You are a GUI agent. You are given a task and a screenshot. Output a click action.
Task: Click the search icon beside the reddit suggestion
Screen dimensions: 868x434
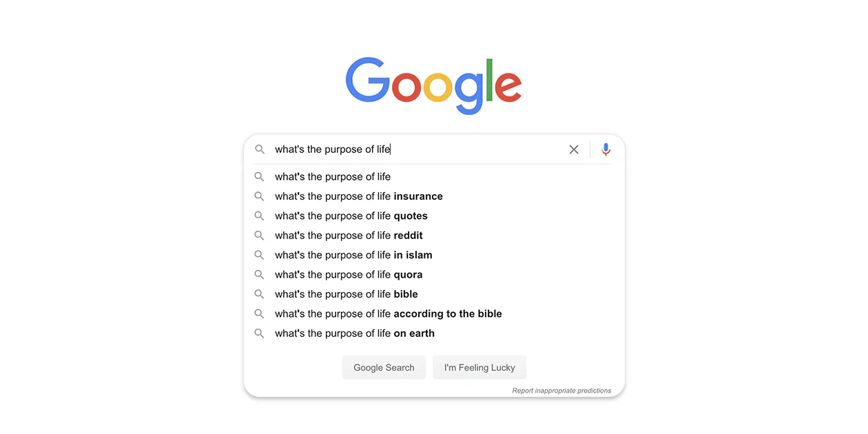point(260,235)
